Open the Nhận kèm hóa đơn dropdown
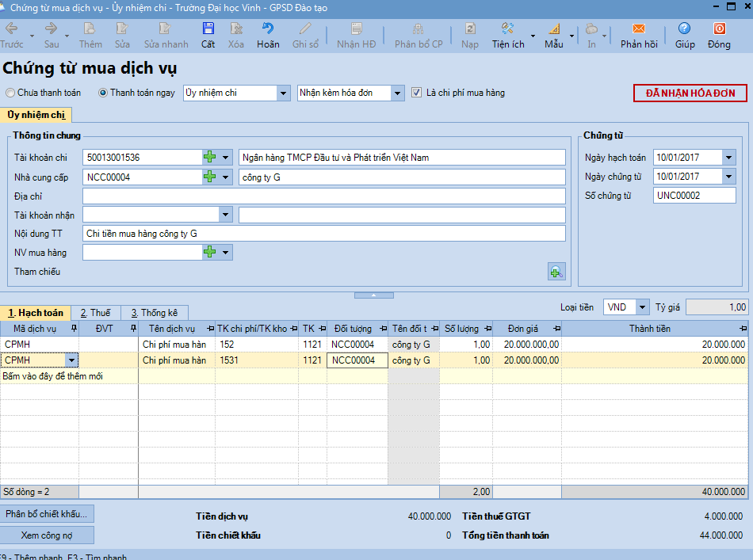Screen dimensions: 753x560 coord(397,93)
